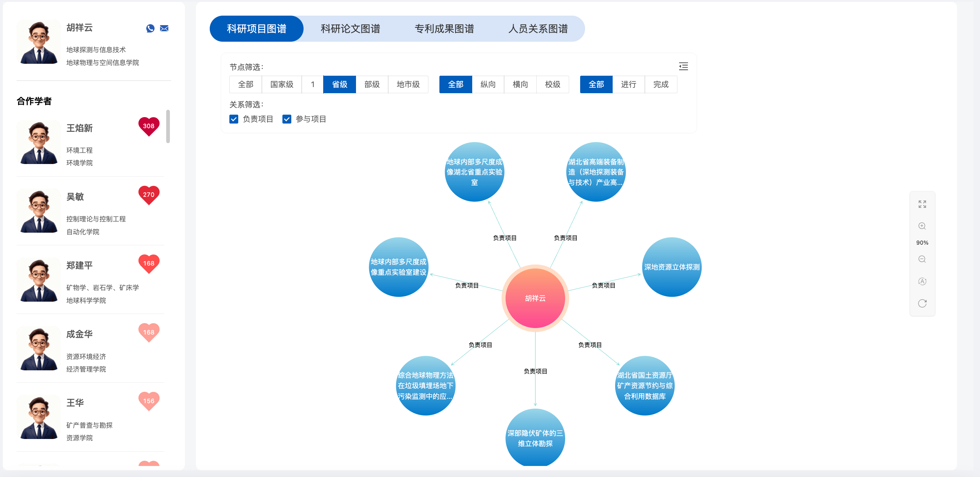Select the 深部隐伏矿体的三维立体勘探 node
Screen dimensions: 980x477
coord(535,437)
